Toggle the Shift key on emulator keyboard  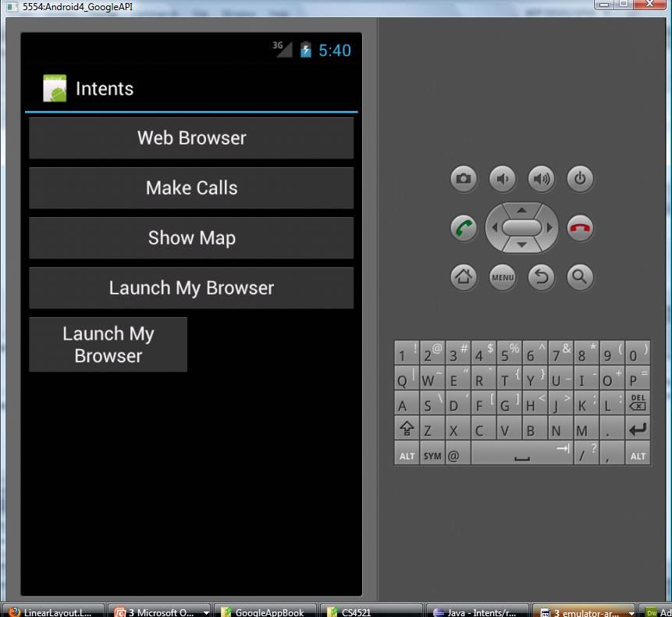coord(406,429)
